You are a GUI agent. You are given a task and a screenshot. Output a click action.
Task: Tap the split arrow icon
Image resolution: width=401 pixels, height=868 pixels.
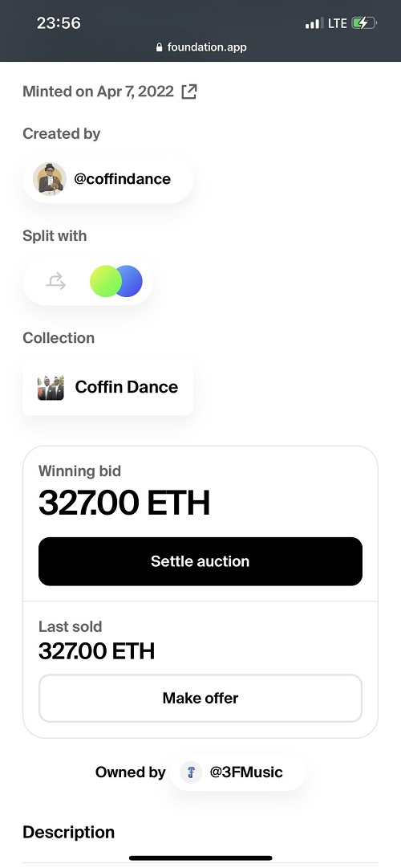(x=56, y=282)
